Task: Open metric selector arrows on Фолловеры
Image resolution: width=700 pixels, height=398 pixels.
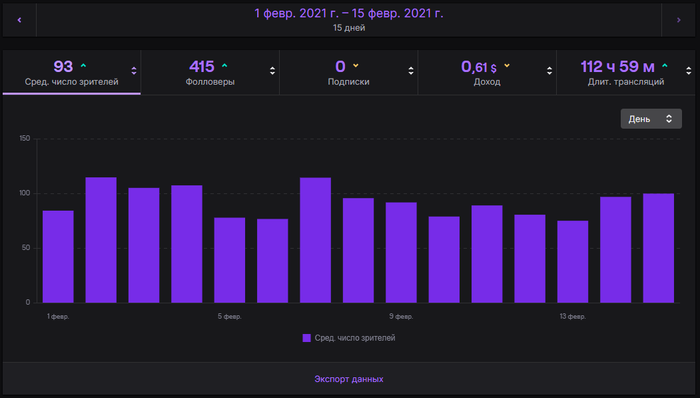Action: pos(272,70)
